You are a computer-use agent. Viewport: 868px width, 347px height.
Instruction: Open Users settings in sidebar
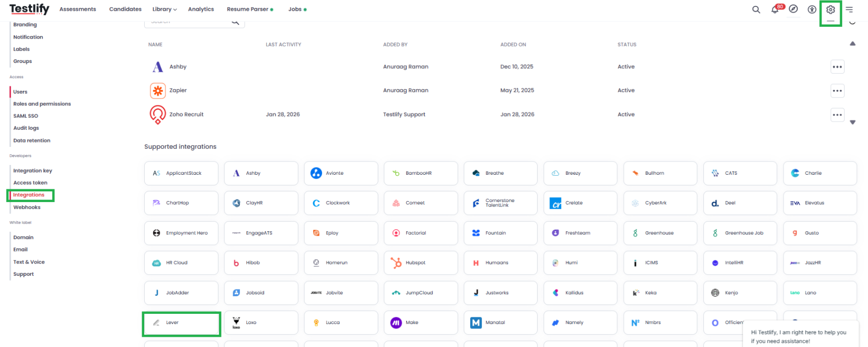click(x=20, y=92)
